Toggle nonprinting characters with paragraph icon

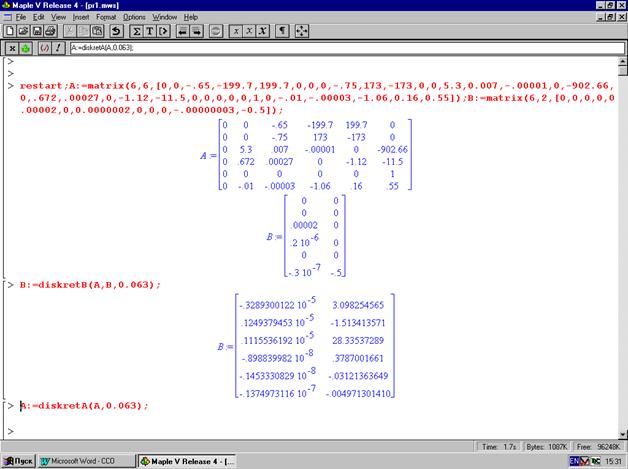(x=282, y=31)
